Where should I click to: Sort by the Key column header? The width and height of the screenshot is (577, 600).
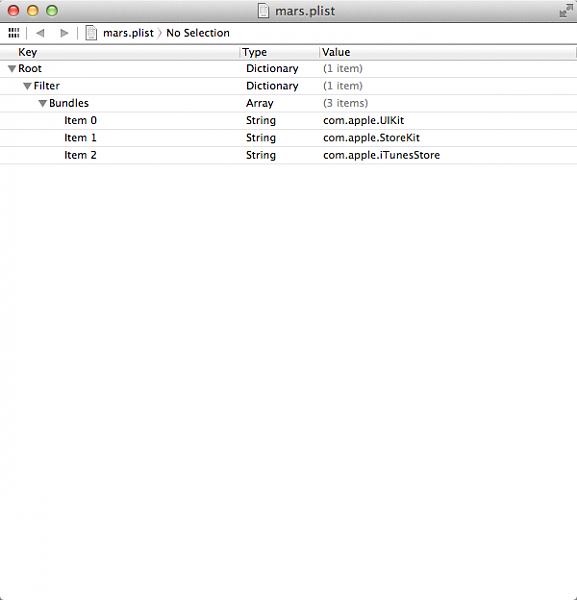(x=28, y=52)
